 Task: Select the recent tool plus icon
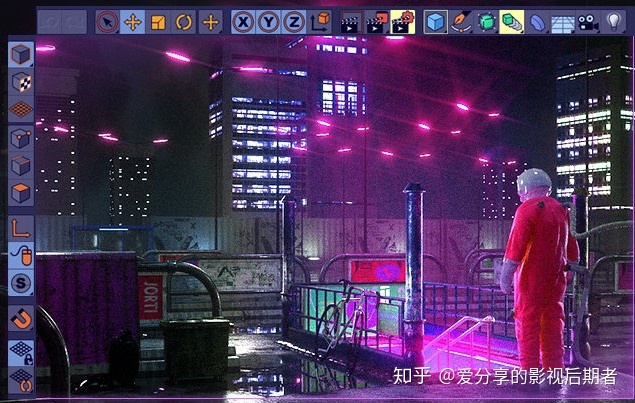(x=211, y=22)
